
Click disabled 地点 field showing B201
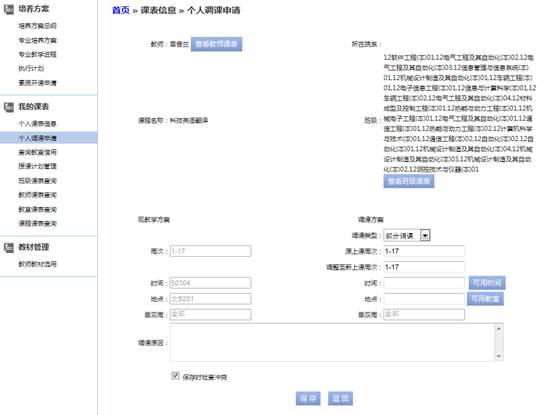pos(211,299)
